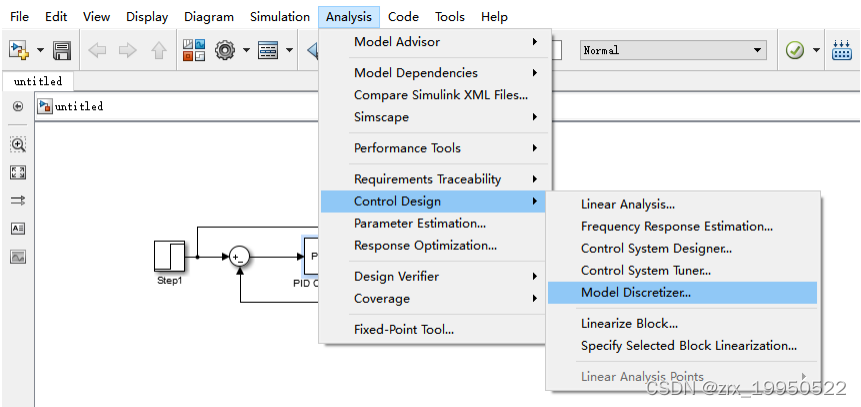
Task: Open the Simulation menu
Action: pos(280,17)
